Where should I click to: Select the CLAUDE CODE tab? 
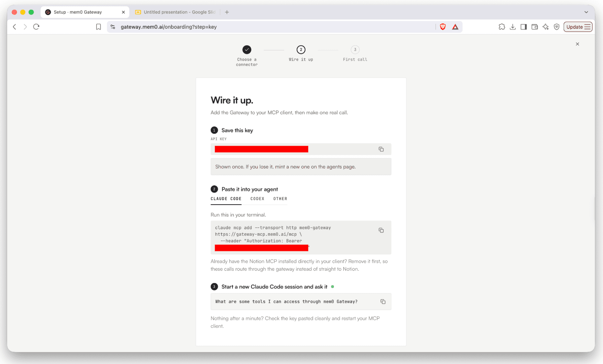tap(226, 199)
